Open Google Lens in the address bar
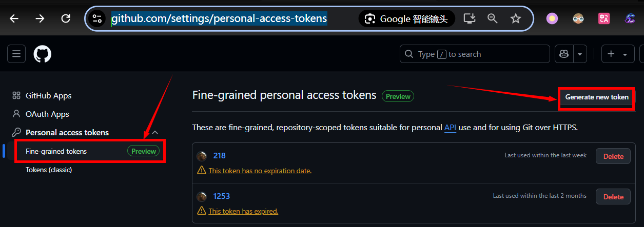This screenshot has width=644, height=227. click(x=406, y=19)
